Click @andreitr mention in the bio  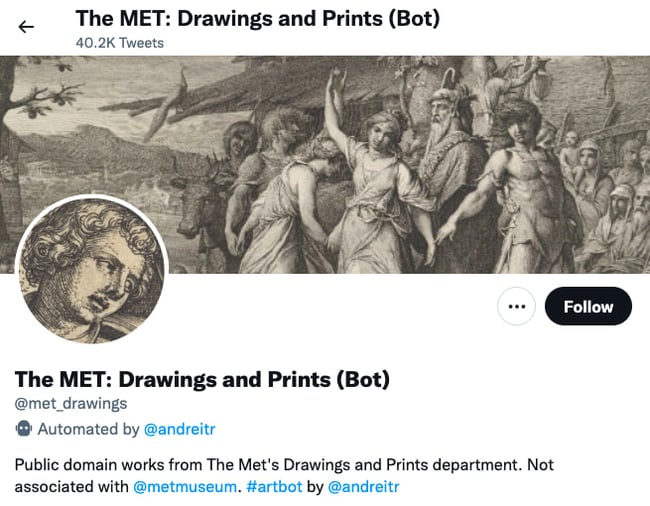[363, 487]
